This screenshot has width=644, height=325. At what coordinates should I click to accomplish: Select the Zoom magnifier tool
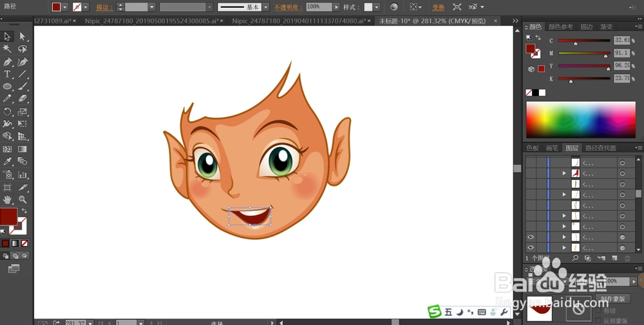coord(22,200)
